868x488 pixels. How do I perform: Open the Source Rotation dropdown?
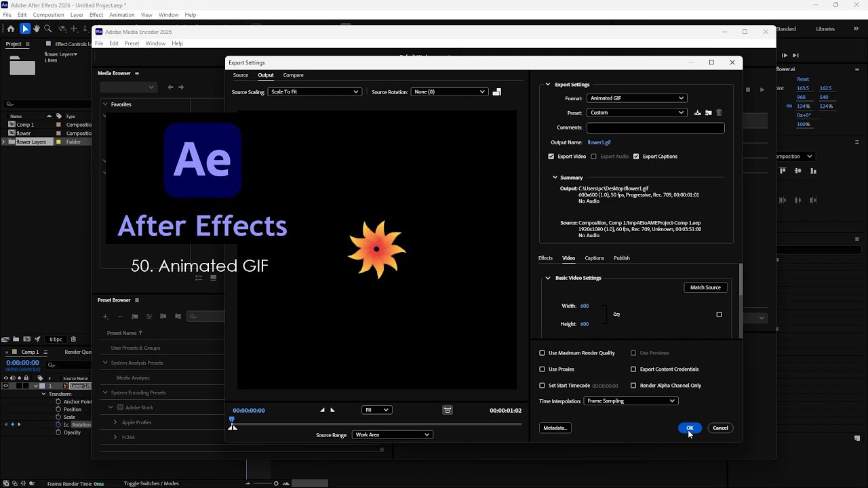point(449,91)
